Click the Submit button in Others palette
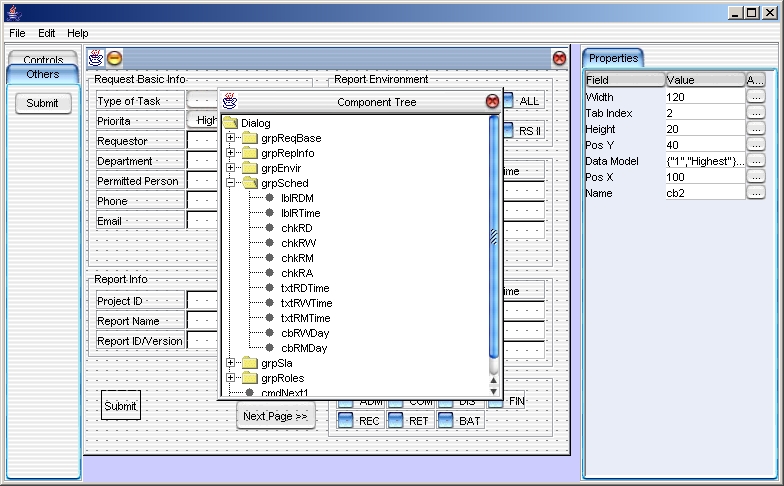784x486 pixels. pyautogui.click(x=43, y=103)
